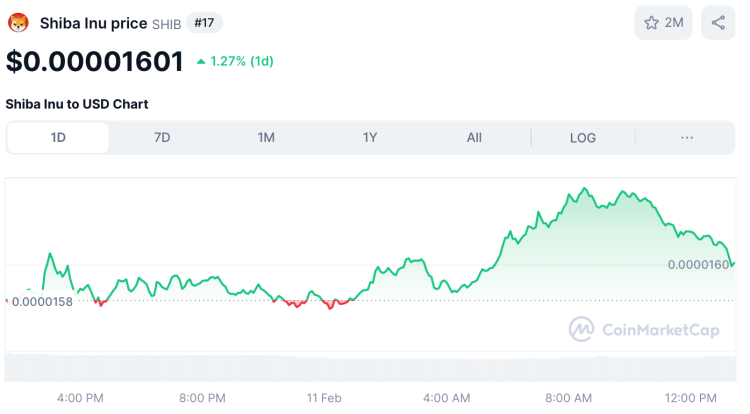Select the 1Y chart range
Viewport: 750px width, 414px height.
(x=370, y=138)
